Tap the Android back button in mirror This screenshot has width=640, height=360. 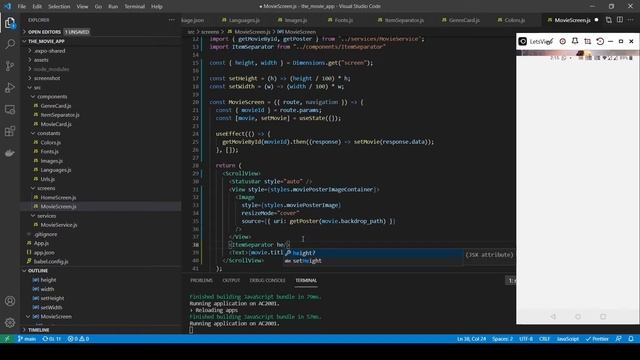tap(553, 316)
